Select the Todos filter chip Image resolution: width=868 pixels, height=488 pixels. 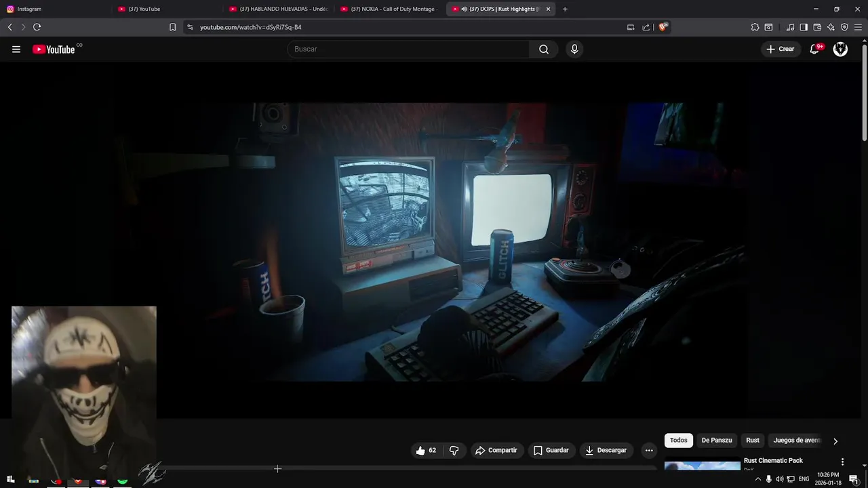click(x=679, y=441)
